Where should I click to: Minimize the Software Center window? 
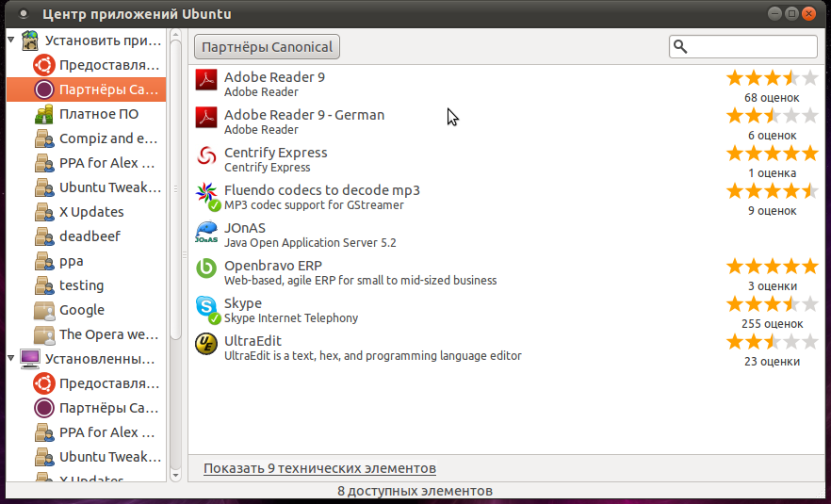(774, 14)
